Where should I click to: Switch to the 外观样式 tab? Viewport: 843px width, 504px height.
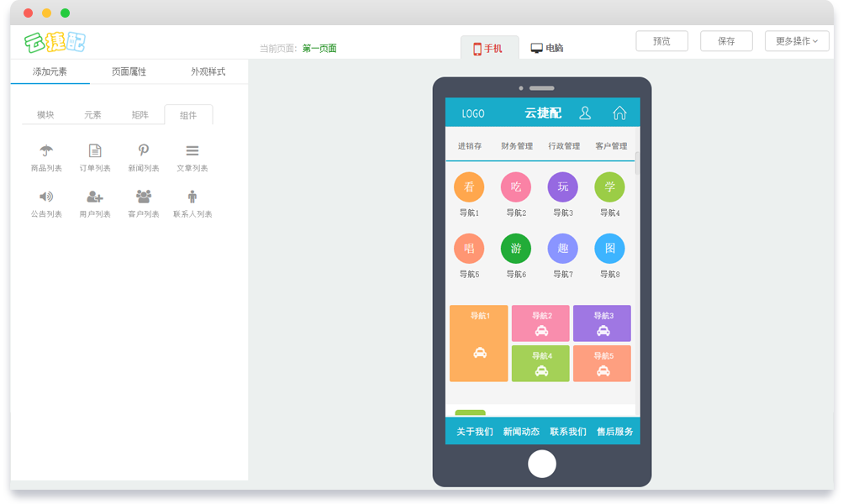[208, 72]
